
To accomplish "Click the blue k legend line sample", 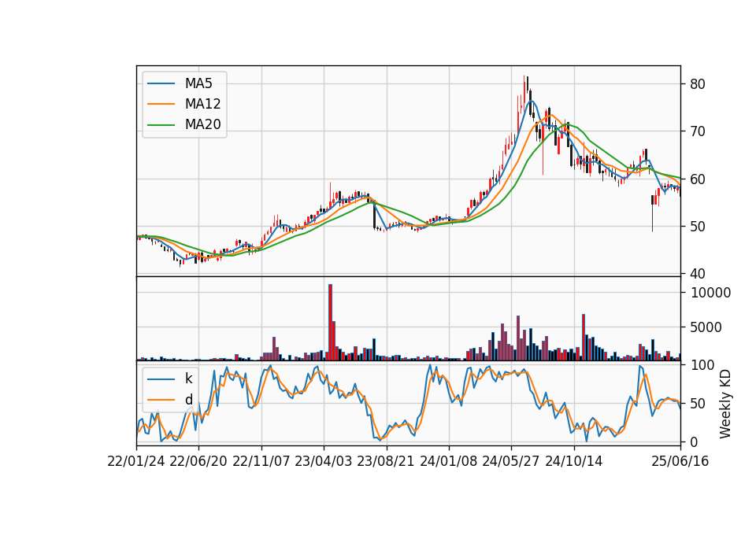I will pos(161,379).
